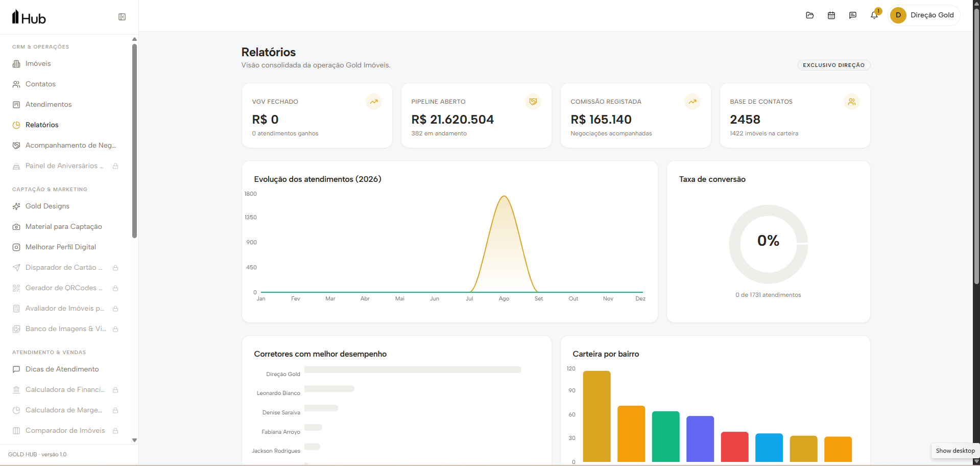Collapse the sidebar panel icon
This screenshot has width=980, height=466.
click(x=122, y=17)
